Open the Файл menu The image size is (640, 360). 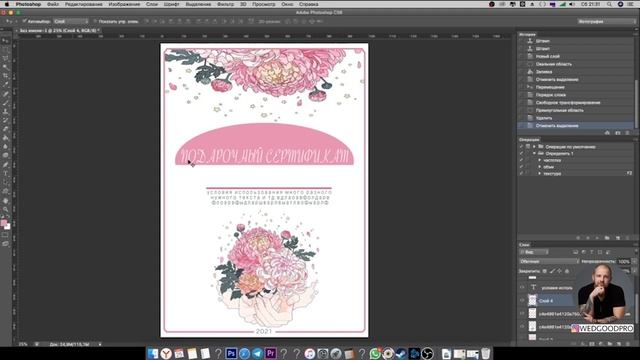[53, 4]
